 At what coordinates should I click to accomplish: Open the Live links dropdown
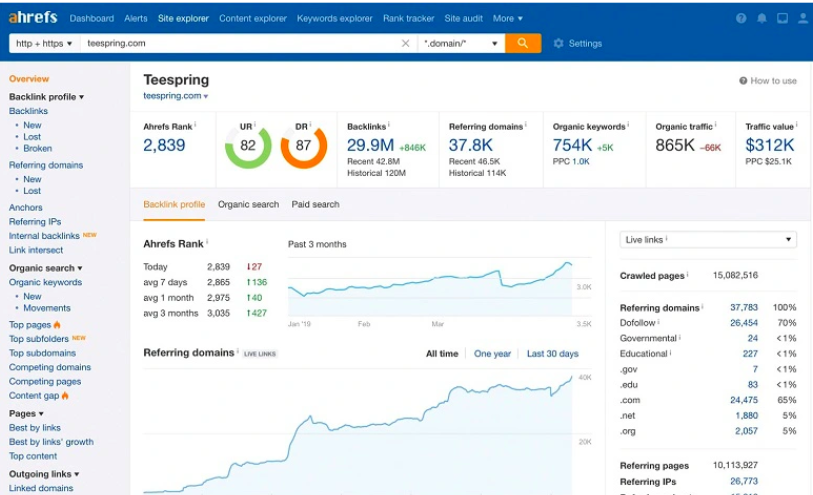tap(708, 239)
